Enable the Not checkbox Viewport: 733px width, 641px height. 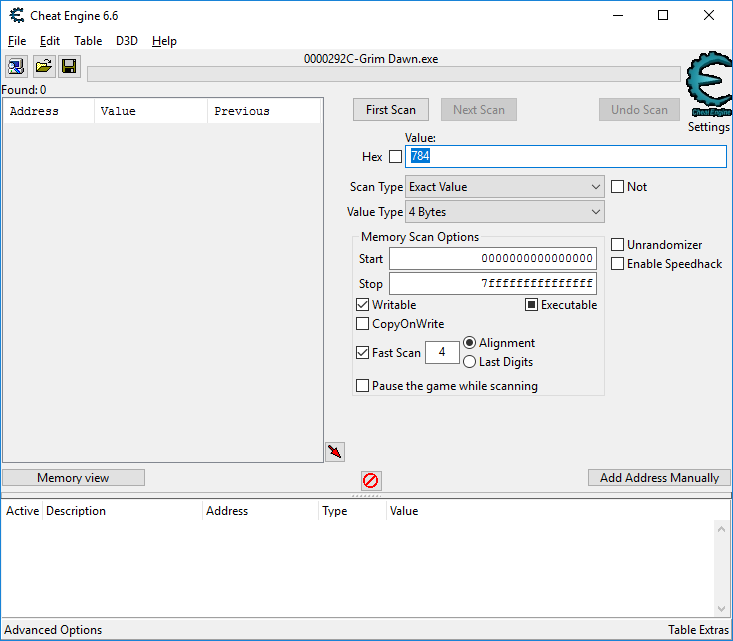(x=618, y=187)
